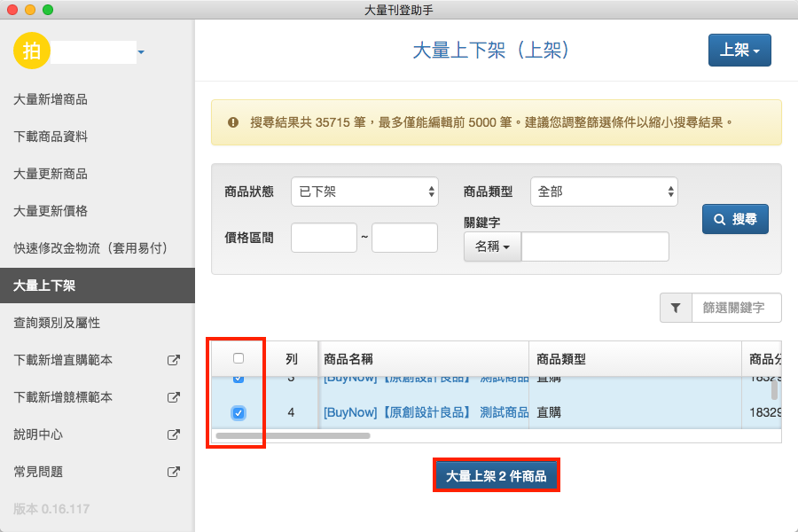Open the 商品類型 dropdown showing 全部
Viewport: 798px width, 532px height.
click(604, 192)
